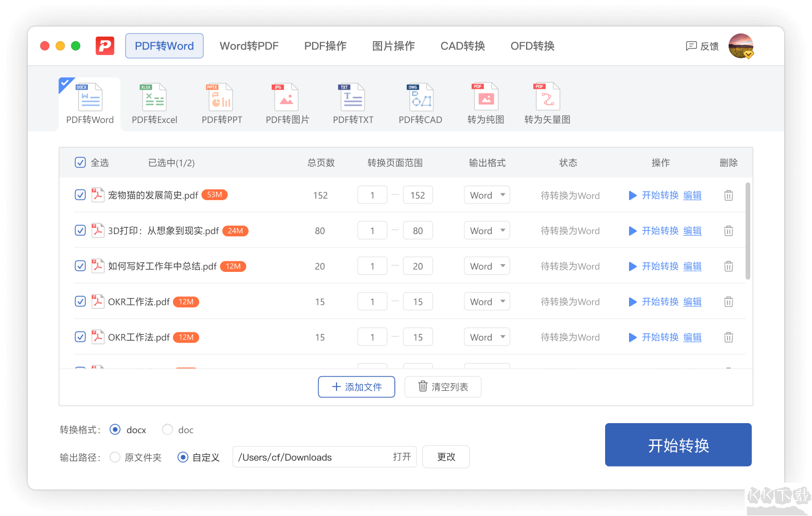Open the output format dropdown for 宠物猫的发展简史.pdf
Image resolution: width=812 pixels, height=516 pixels.
pos(487,195)
